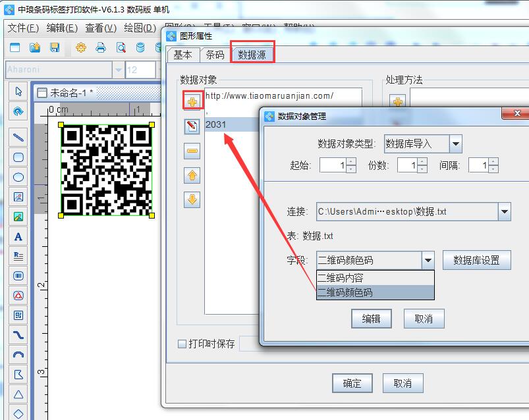
Task: Expand the 连接 file path dropdown
Action: click(504, 211)
